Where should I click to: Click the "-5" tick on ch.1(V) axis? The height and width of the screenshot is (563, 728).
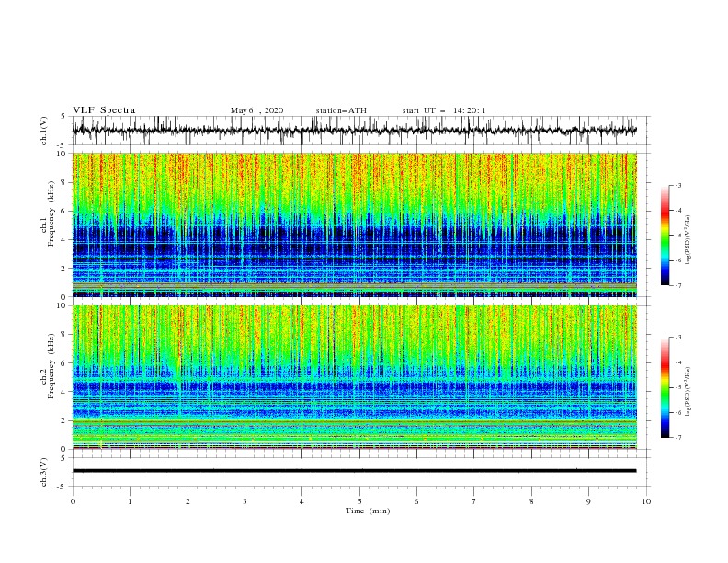[63, 145]
